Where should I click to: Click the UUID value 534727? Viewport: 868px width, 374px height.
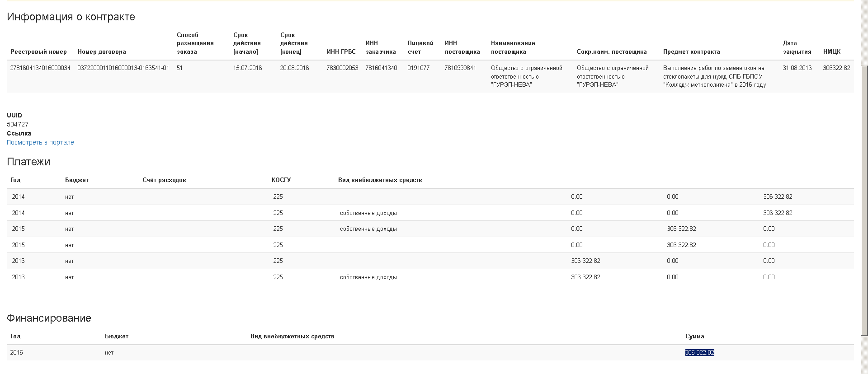point(18,124)
